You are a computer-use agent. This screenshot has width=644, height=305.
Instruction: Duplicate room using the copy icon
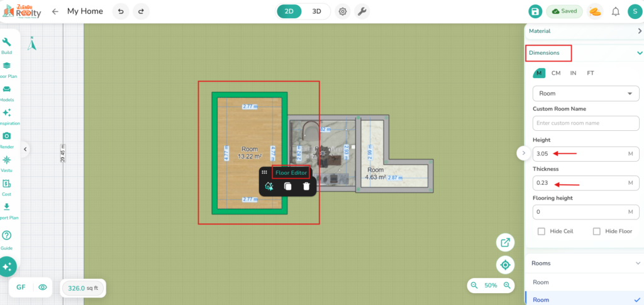click(x=287, y=186)
